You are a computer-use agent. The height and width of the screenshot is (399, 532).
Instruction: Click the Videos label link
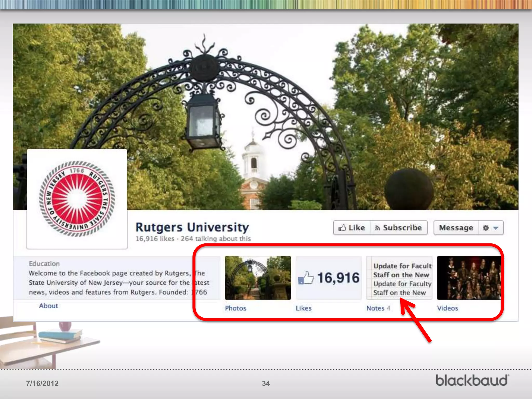[x=447, y=308]
